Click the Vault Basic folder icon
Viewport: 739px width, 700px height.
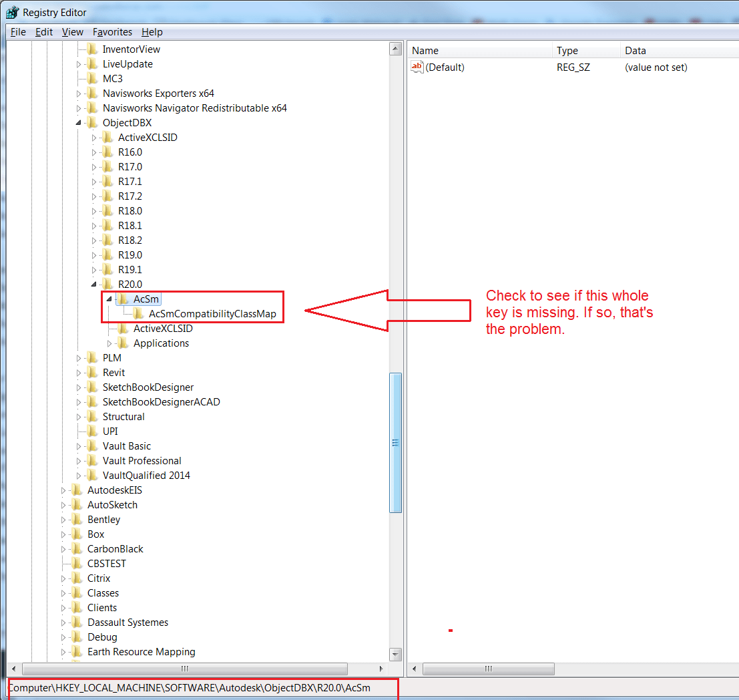click(x=92, y=446)
